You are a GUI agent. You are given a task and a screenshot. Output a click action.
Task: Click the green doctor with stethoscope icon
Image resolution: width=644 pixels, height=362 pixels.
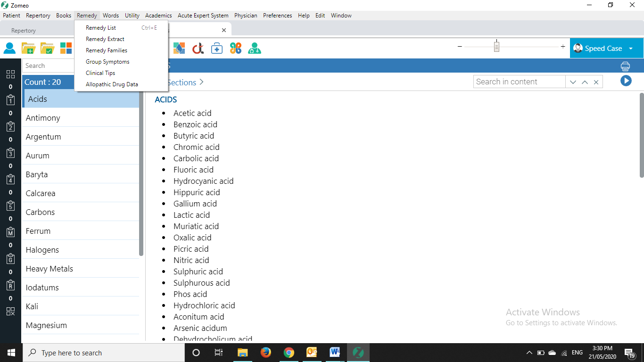(x=255, y=48)
